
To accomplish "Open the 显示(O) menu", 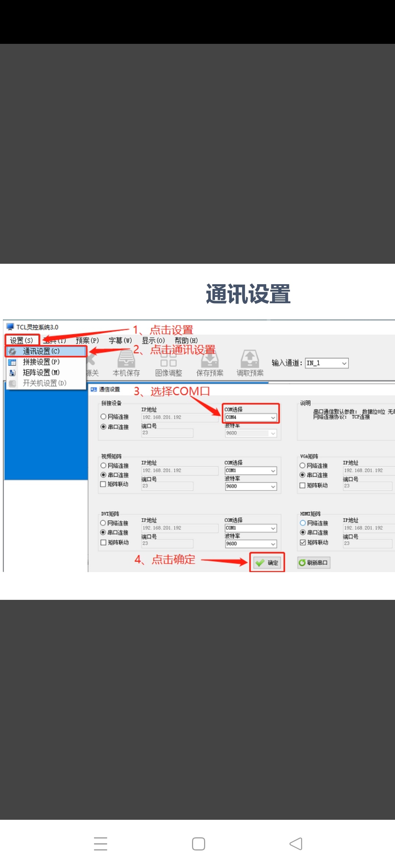I will pyautogui.click(x=153, y=340).
